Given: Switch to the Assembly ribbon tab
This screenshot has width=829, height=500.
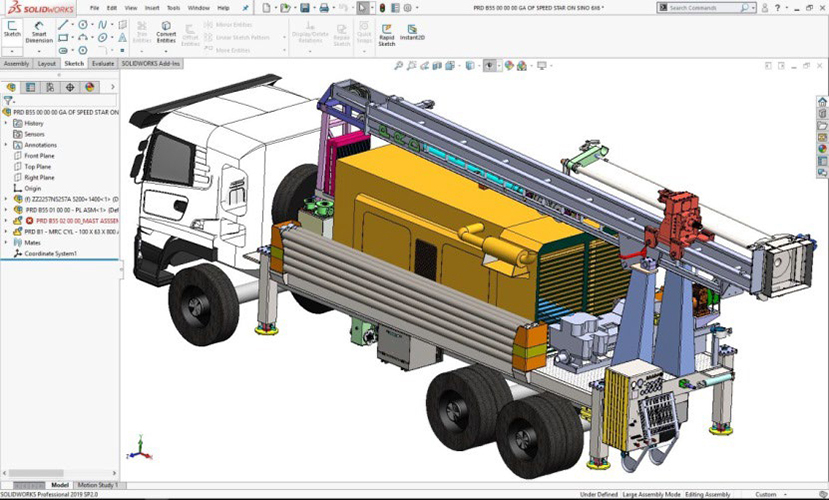Looking at the screenshot, I should point(16,63).
